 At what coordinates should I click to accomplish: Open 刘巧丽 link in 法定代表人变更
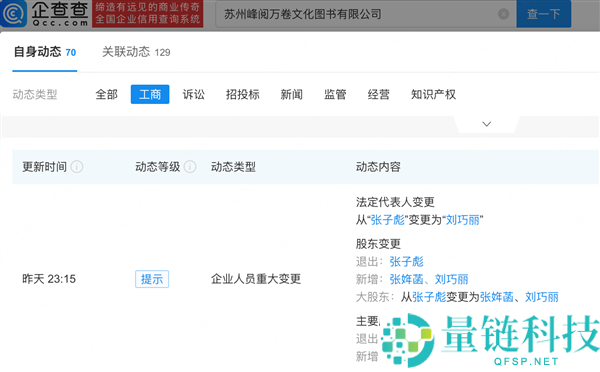coord(463,220)
